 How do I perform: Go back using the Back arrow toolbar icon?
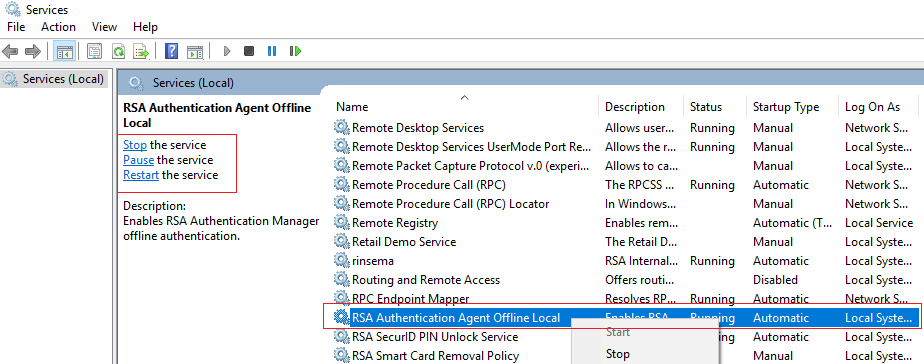(x=11, y=52)
